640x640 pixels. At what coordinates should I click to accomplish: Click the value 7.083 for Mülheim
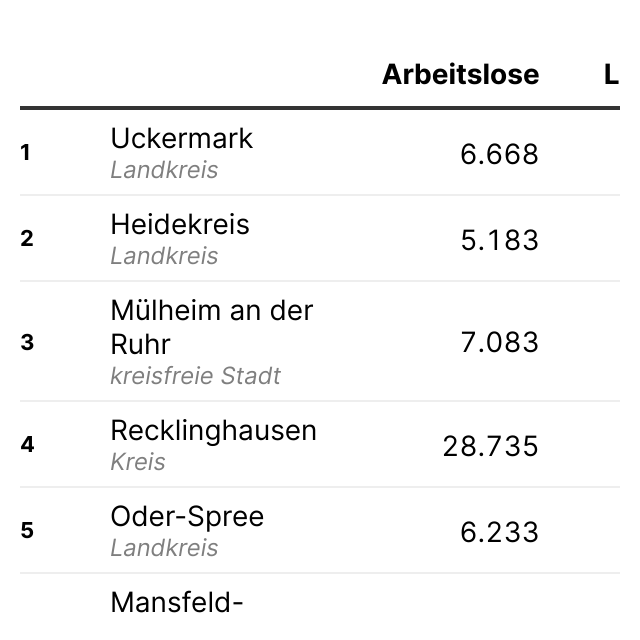point(499,342)
